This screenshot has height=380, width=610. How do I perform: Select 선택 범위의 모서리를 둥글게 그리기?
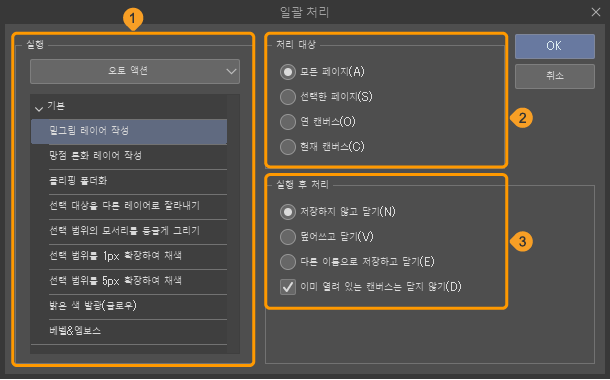(x=129, y=231)
